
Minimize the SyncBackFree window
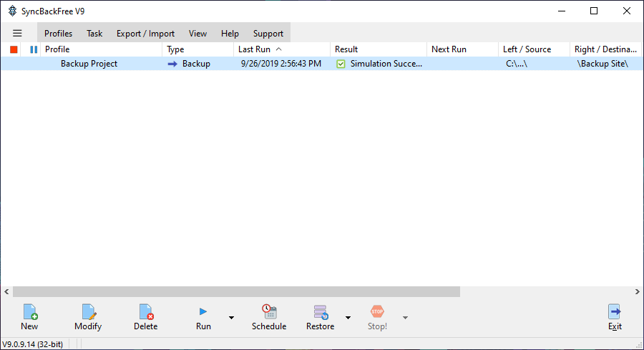coord(562,11)
